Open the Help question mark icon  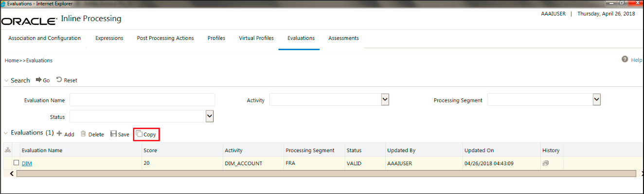pos(625,59)
